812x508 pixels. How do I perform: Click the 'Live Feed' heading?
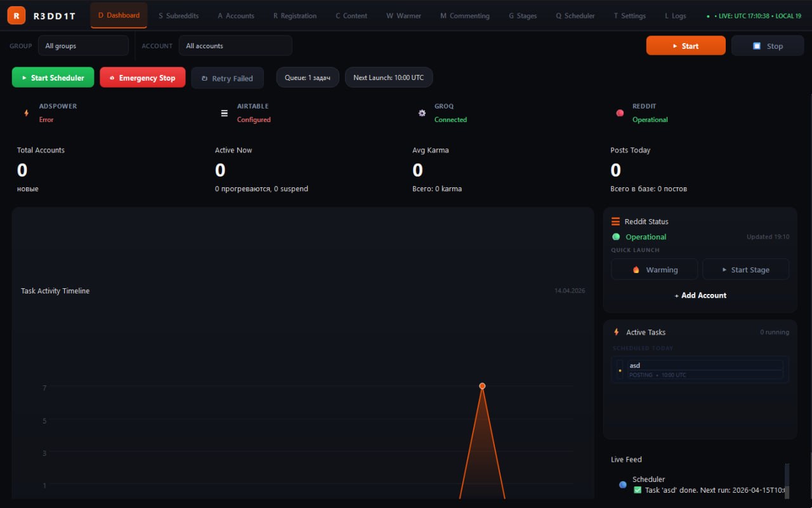[627, 459]
